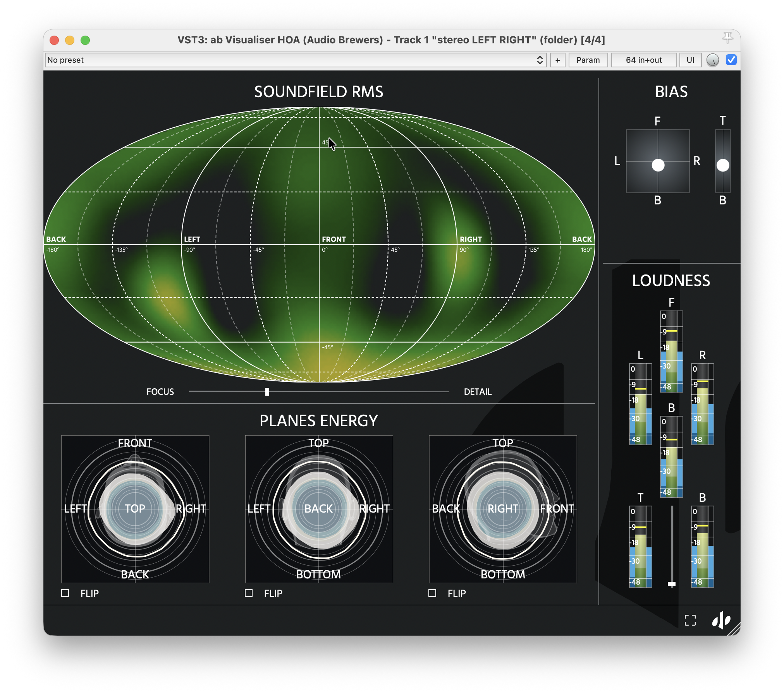Click the Focus/Detail slider handle

click(x=267, y=392)
